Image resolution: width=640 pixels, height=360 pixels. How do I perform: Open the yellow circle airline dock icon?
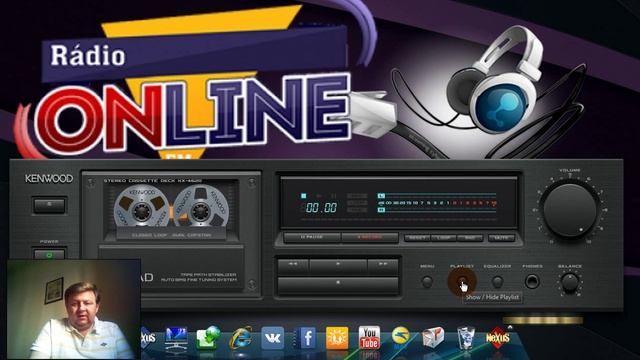click(x=401, y=337)
